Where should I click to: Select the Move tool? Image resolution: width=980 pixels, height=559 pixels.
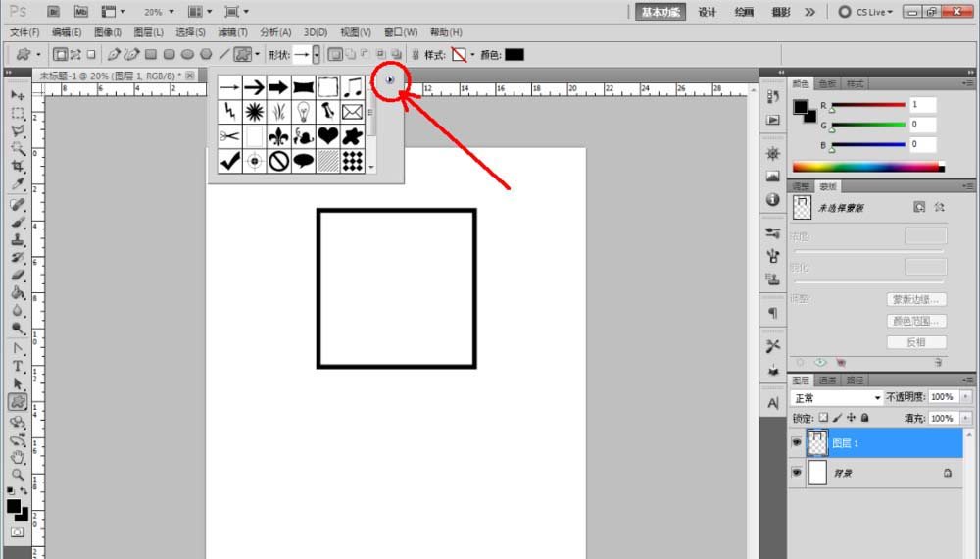point(18,95)
